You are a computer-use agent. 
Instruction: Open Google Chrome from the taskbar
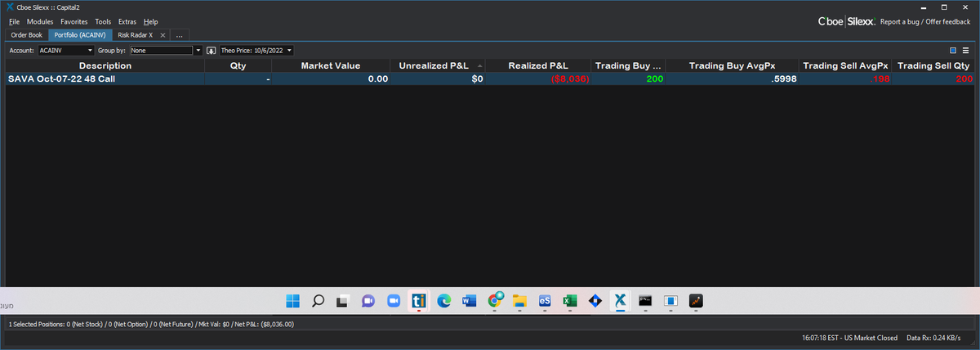pyautogui.click(x=494, y=301)
